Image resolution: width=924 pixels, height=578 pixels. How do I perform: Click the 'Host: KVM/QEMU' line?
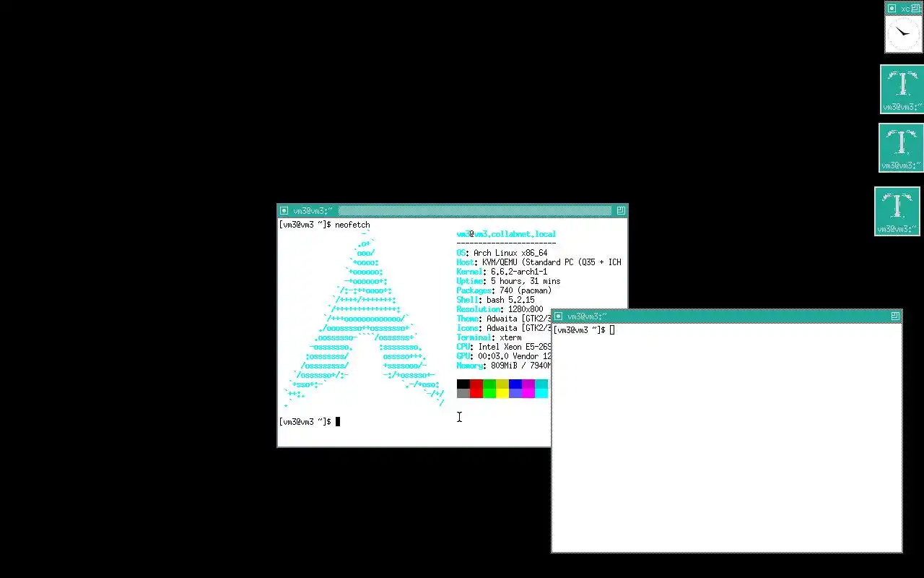tap(539, 262)
